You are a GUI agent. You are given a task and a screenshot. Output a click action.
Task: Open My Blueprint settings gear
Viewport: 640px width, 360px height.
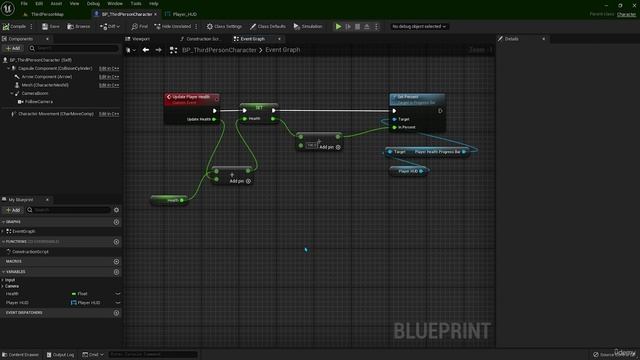click(x=116, y=210)
